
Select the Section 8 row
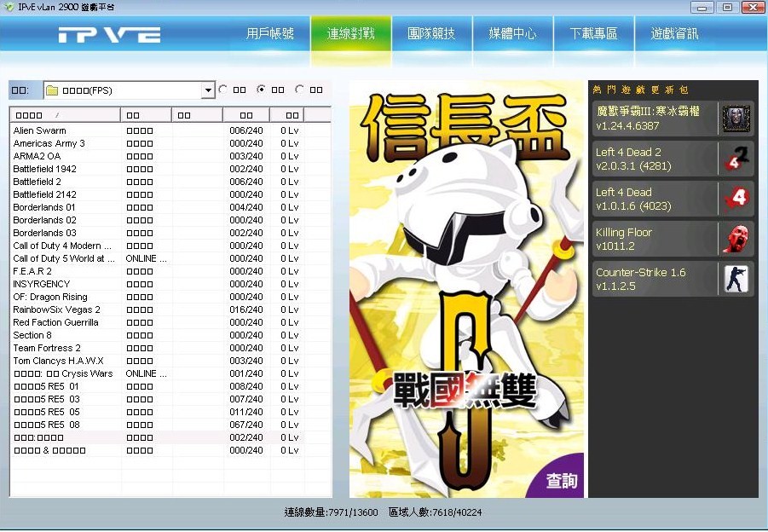click(157, 335)
